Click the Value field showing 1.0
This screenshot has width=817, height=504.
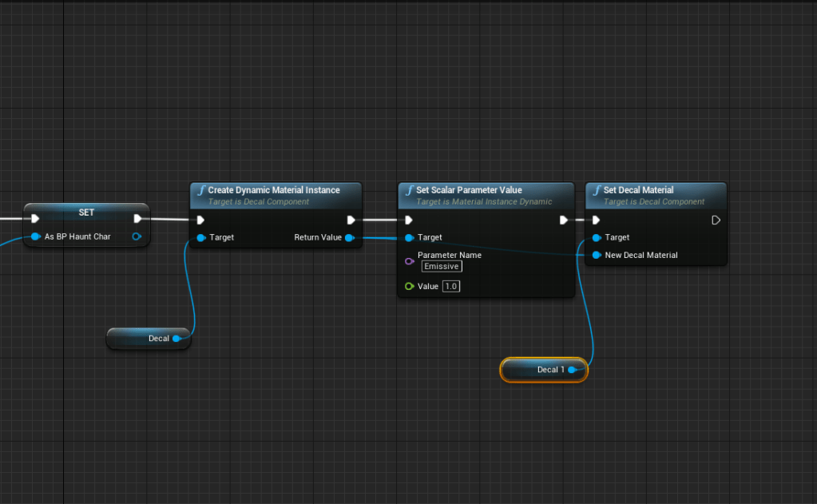tap(451, 286)
